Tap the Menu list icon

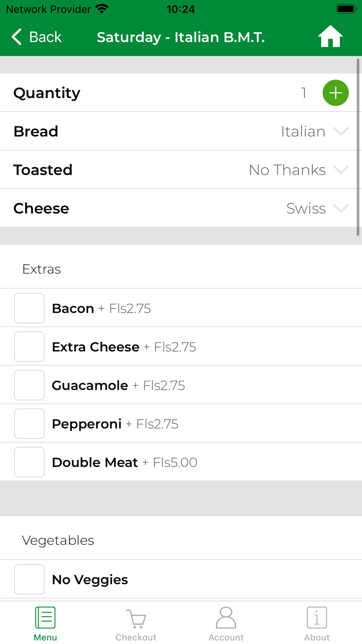click(x=45, y=618)
